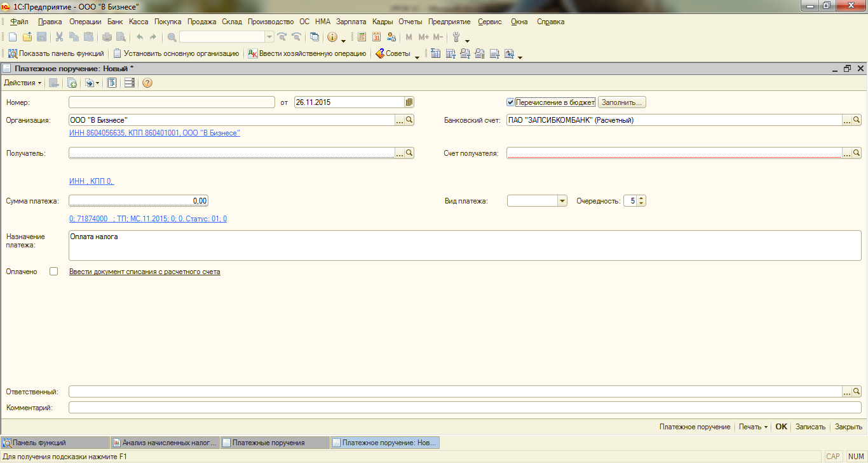
Task: Click Платежное поручение print button at bottom
Action: pyautogui.click(x=695, y=427)
